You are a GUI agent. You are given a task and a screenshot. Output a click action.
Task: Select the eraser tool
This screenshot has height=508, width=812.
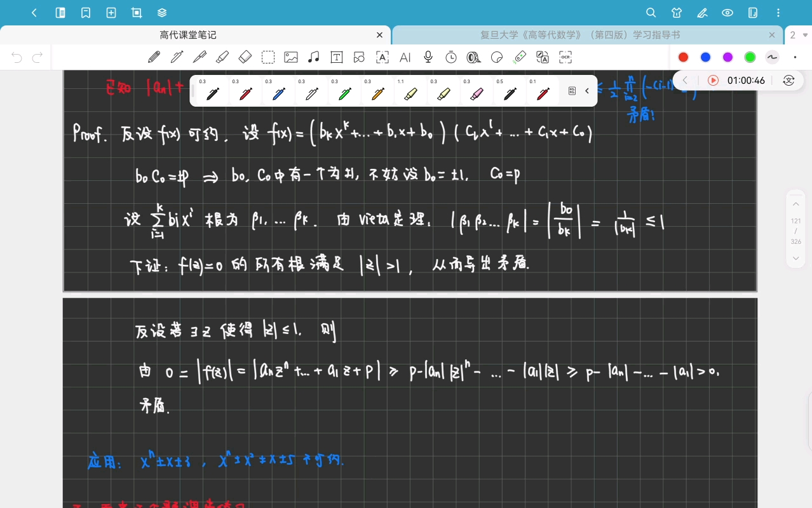click(x=245, y=57)
